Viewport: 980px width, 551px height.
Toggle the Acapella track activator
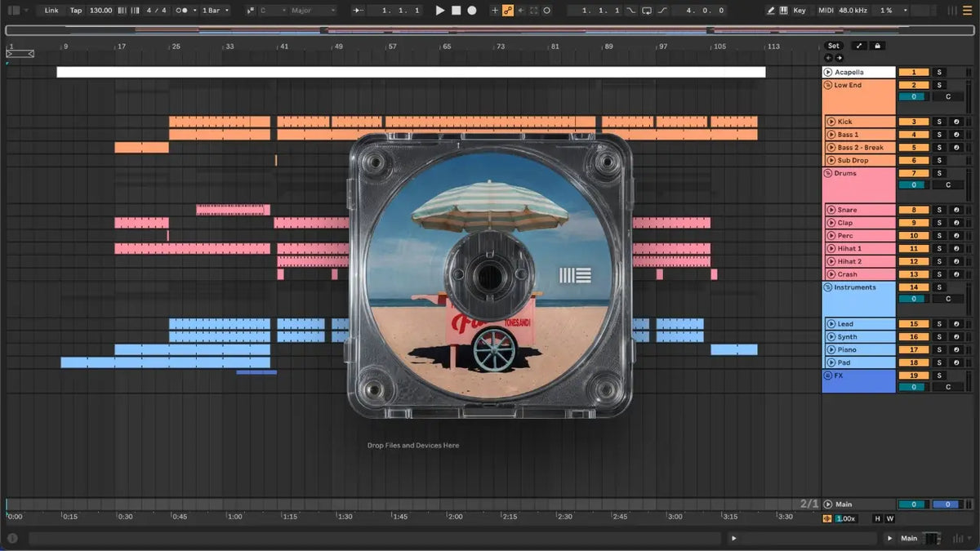(914, 73)
